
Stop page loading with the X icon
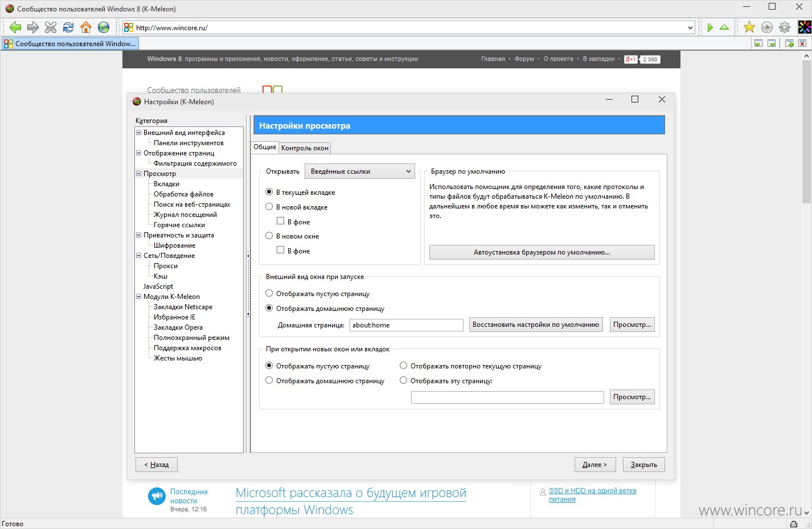click(x=51, y=27)
